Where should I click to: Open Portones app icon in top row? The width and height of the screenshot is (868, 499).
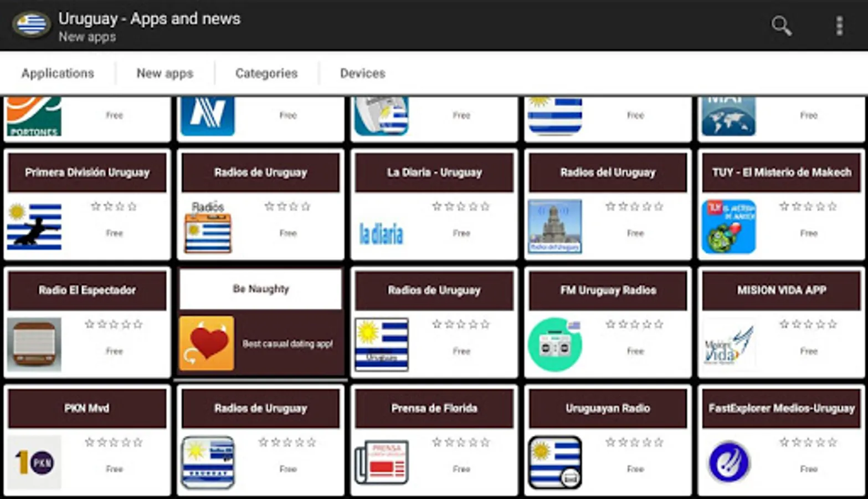[34, 116]
